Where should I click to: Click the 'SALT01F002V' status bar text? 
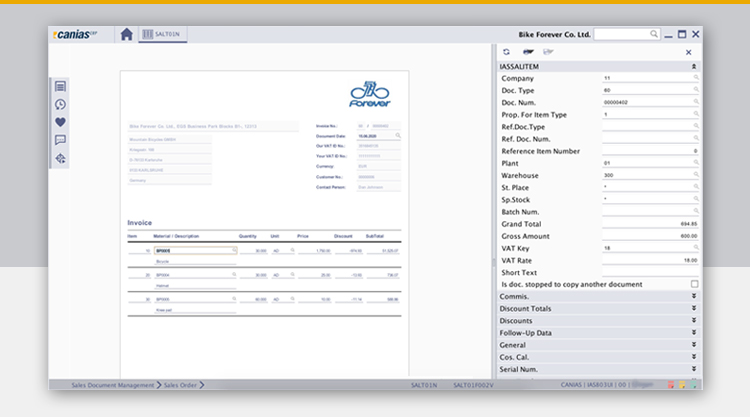point(473,385)
